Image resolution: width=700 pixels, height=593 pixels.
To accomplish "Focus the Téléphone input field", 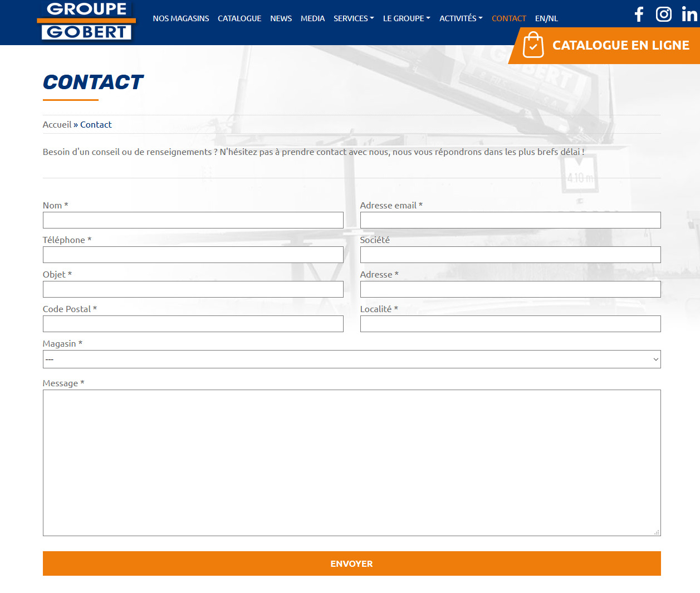I will [193, 255].
